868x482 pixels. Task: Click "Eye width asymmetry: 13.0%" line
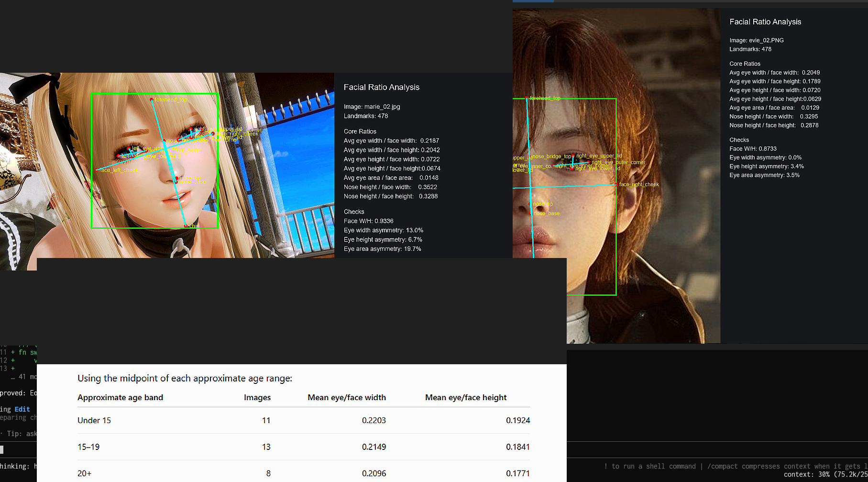tap(384, 230)
